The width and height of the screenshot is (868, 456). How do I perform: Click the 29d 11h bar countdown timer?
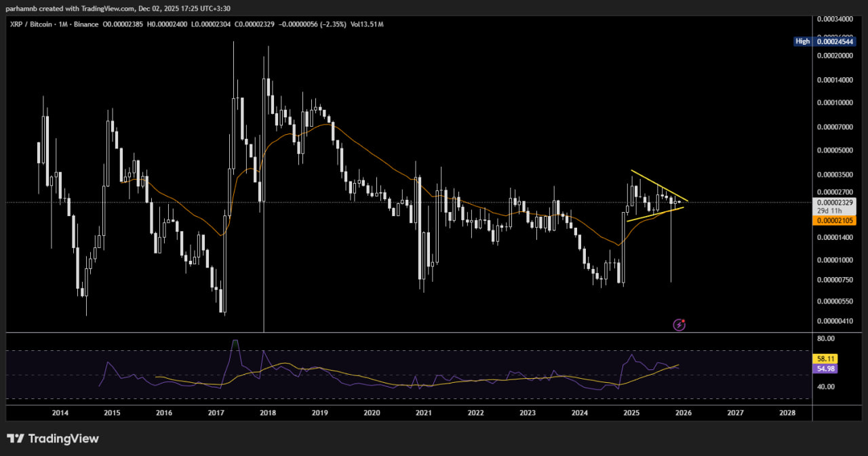(830, 211)
